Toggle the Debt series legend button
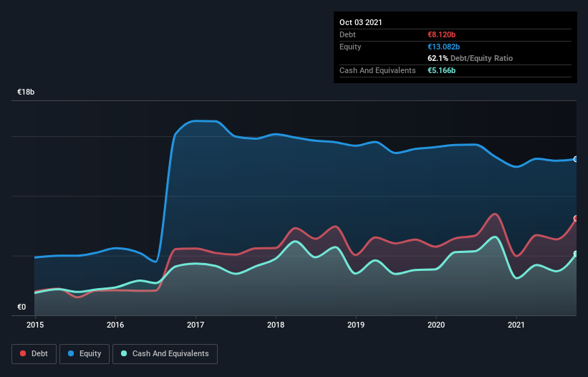This screenshot has height=377, width=588. click(34, 354)
